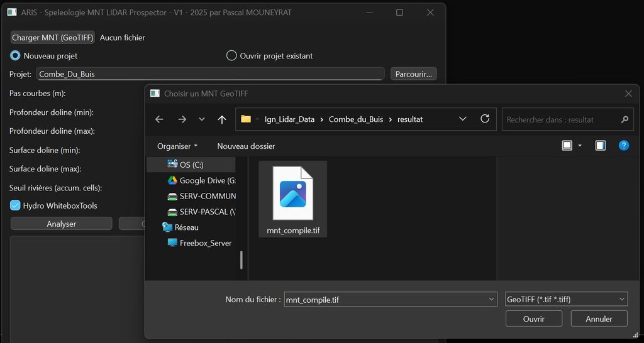Open the Organiser menu
The height and width of the screenshot is (343, 644).
click(x=177, y=146)
